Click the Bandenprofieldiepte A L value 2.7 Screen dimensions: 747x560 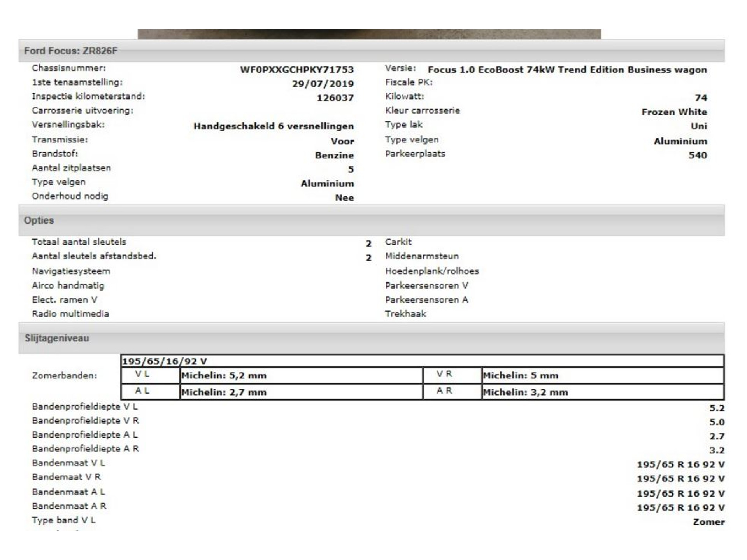point(717,436)
